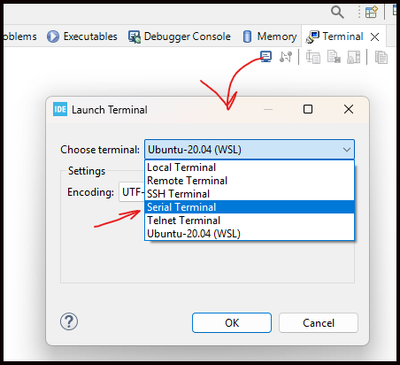Choose Local Terminal from the list
The image size is (400, 365).
point(249,167)
